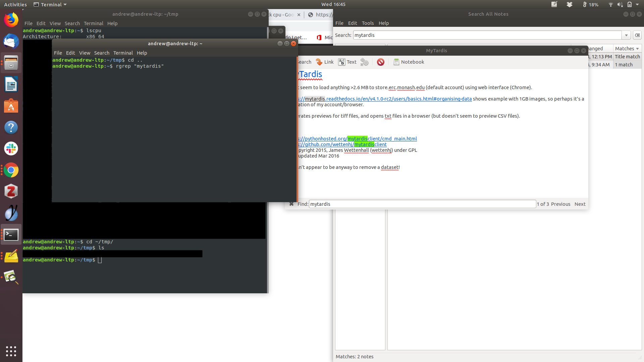Open the Notebook selector
644x362 pixels.
point(409,62)
